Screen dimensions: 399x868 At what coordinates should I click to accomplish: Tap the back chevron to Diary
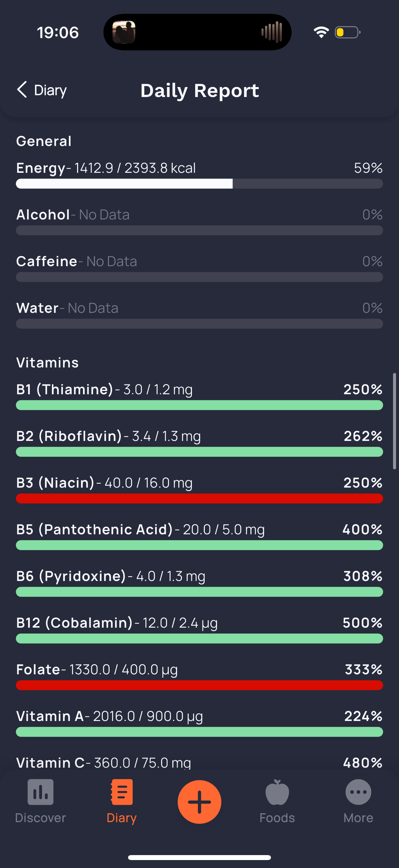(x=22, y=90)
